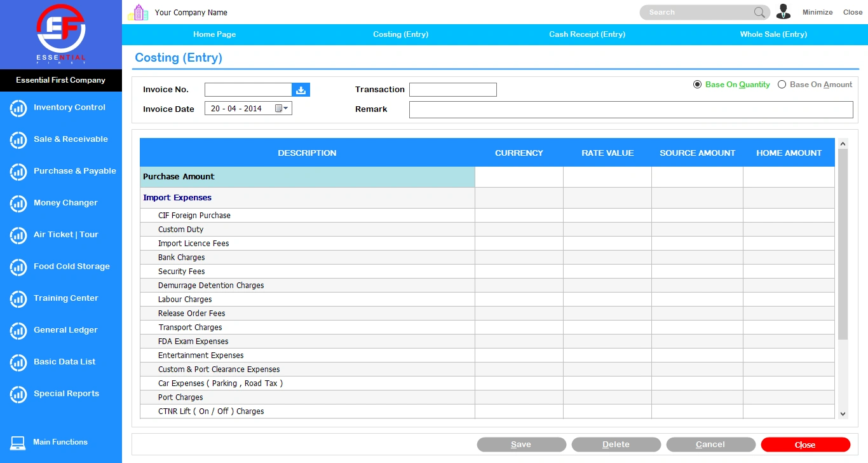868x463 pixels.
Task: Click the Inventory Control chart icon
Action: 18,108
